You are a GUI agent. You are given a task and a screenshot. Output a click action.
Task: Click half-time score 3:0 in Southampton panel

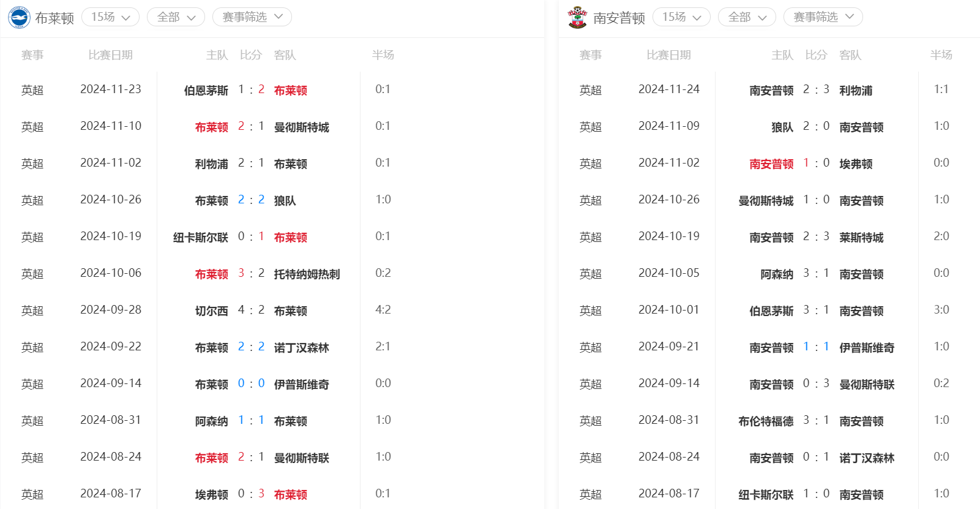[941, 310]
